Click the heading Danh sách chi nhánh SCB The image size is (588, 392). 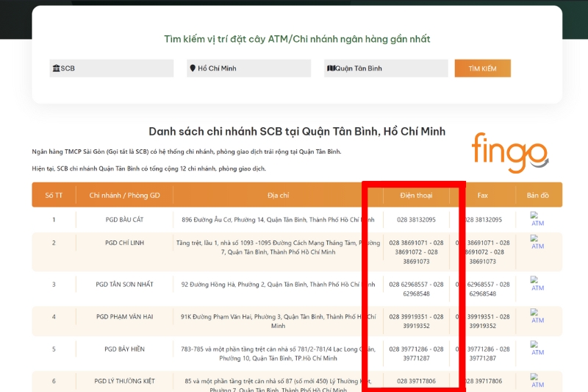point(297,132)
